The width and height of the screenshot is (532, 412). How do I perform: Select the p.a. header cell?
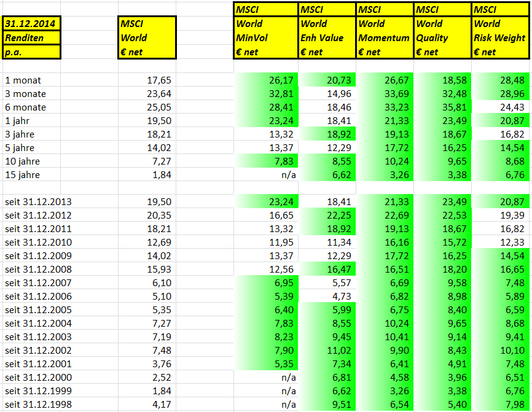point(31,52)
